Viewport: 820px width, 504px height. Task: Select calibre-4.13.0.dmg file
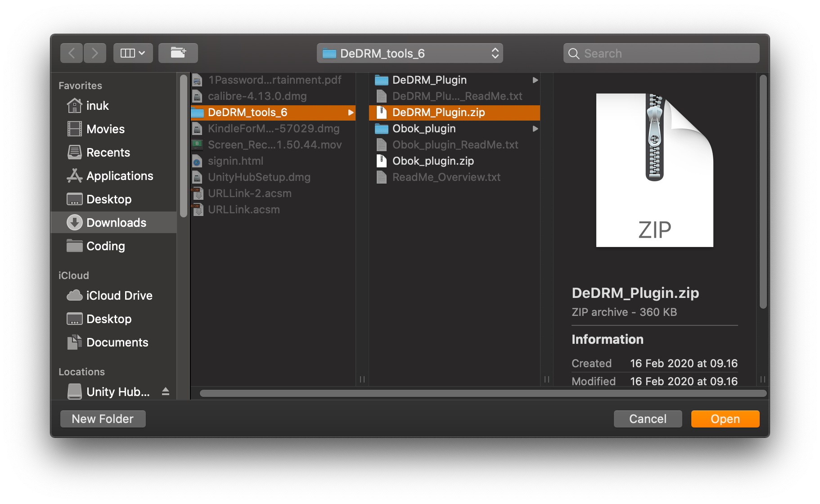[x=273, y=96]
